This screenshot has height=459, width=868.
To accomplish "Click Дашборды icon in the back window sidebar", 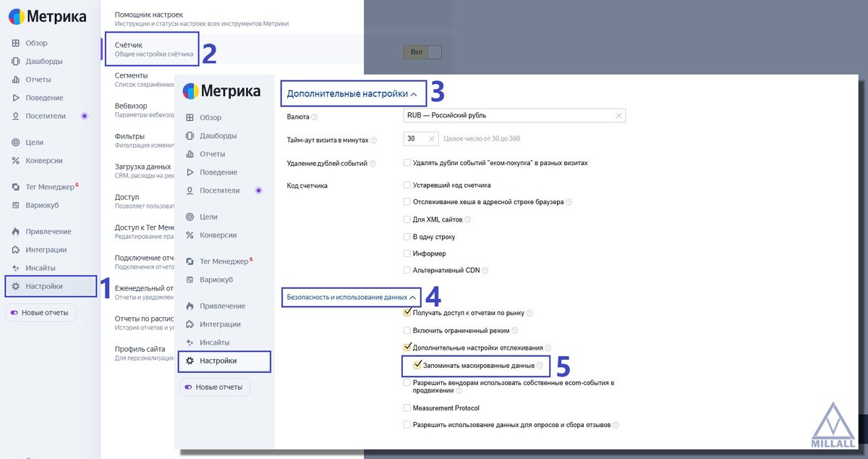I will 16,62.
